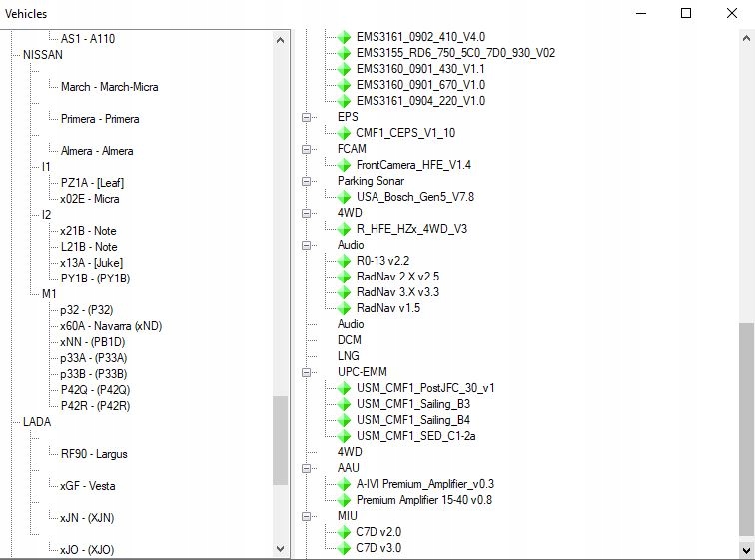The image size is (755, 560).
Task: Select xNN - (PB1D) vehicle
Action: (x=93, y=342)
